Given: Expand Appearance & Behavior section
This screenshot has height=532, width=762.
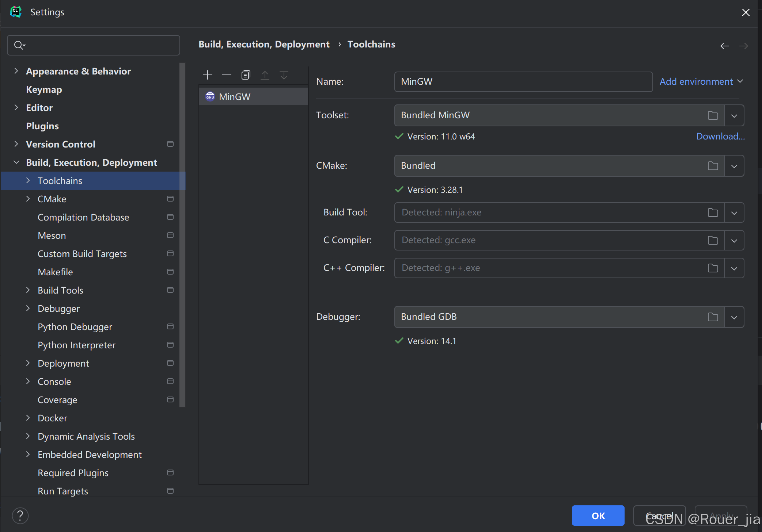Looking at the screenshot, I should 16,71.
